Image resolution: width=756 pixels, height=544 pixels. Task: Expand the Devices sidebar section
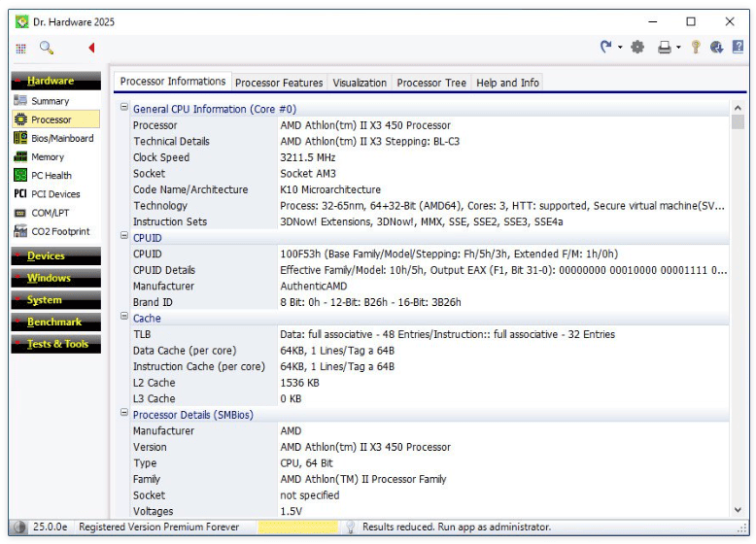tap(56, 255)
